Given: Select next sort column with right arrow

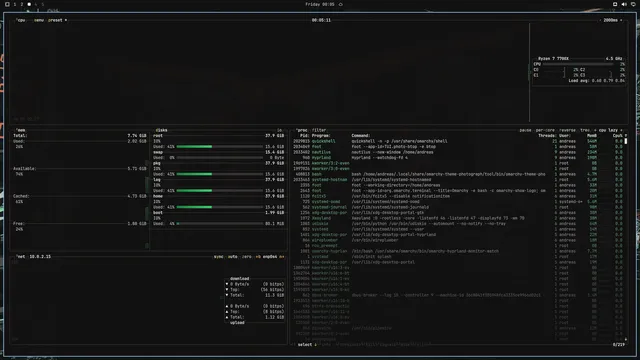Looking at the screenshot, I should pyautogui.click(x=621, y=130).
